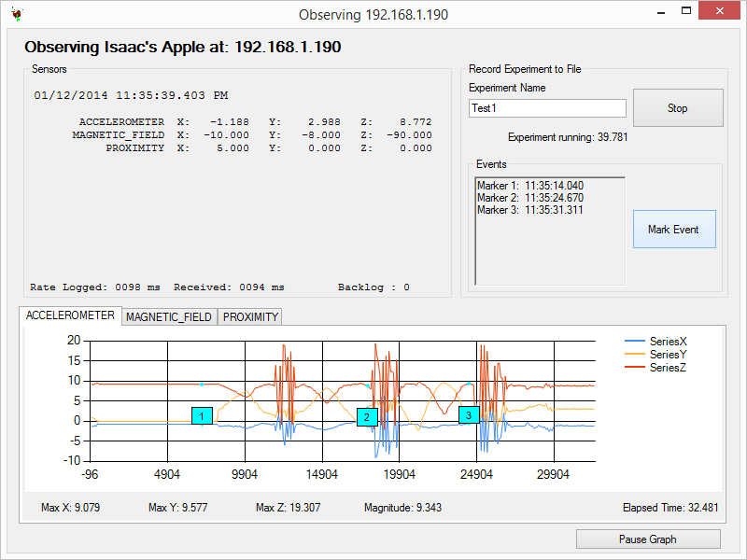Switch to the MAGNETIC_FIELD tab

pyautogui.click(x=168, y=317)
